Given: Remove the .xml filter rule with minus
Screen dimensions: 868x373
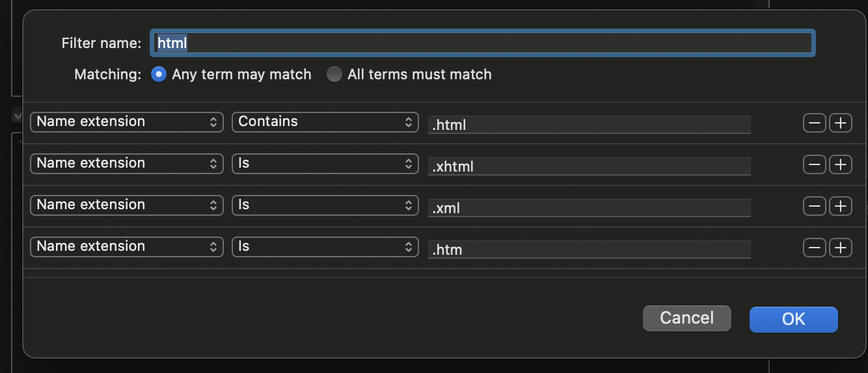Looking at the screenshot, I should (815, 206).
